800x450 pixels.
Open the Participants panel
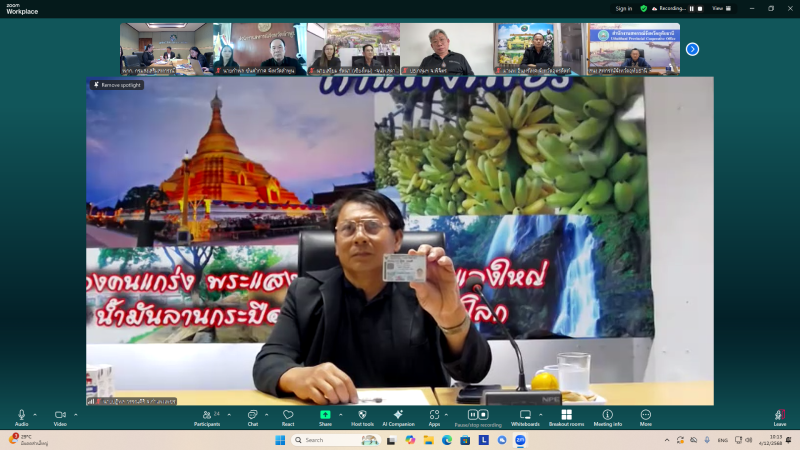pos(207,415)
